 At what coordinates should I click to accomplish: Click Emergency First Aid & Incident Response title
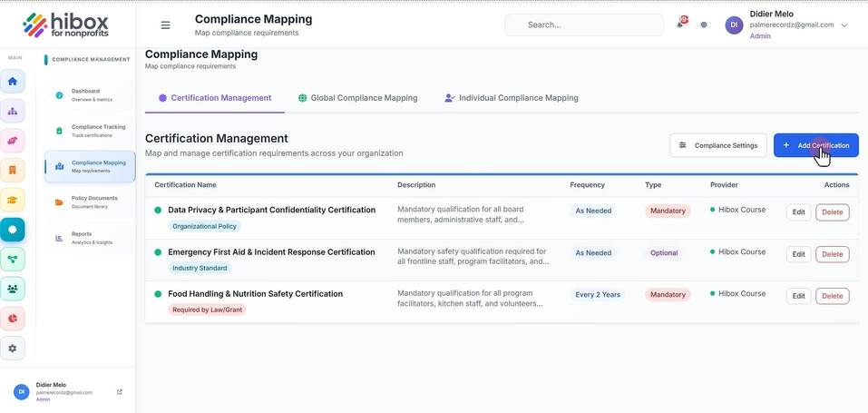[x=271, y=251]
